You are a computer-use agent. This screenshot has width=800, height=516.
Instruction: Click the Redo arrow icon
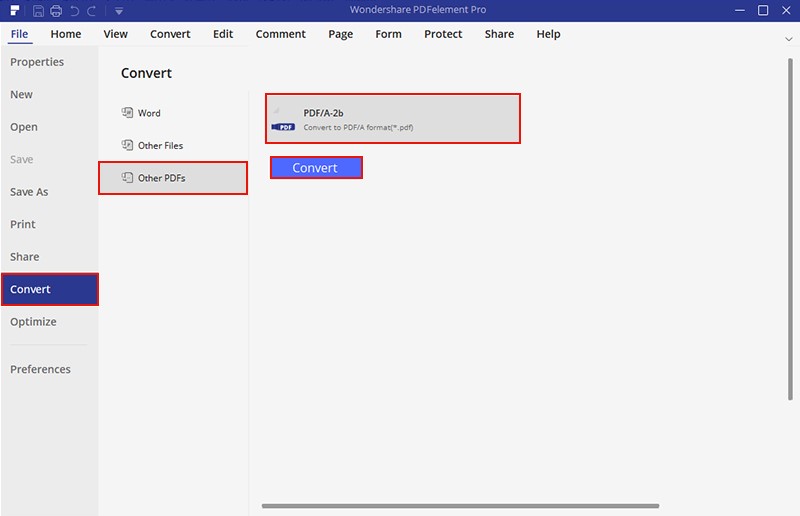92,11
